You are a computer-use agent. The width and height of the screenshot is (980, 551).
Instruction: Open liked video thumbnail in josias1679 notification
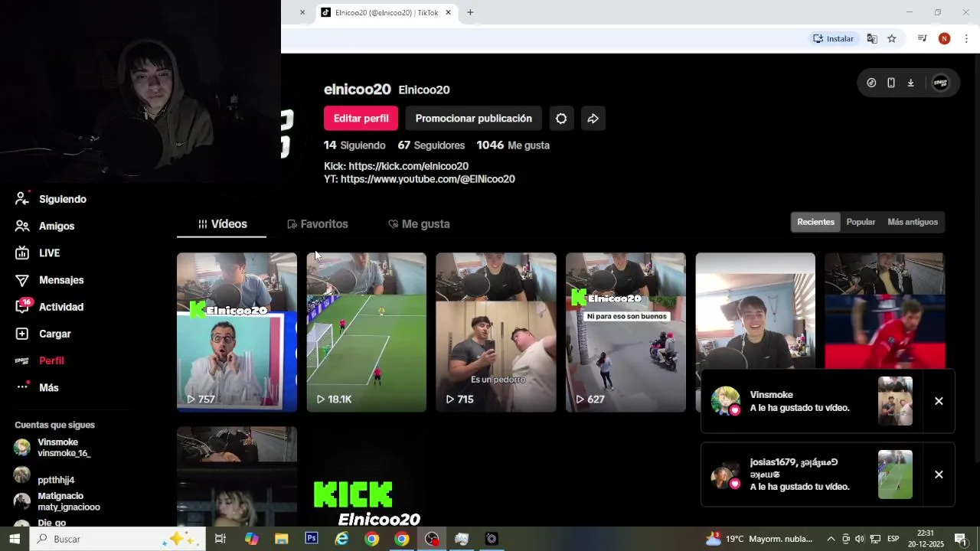click(895, 474)
